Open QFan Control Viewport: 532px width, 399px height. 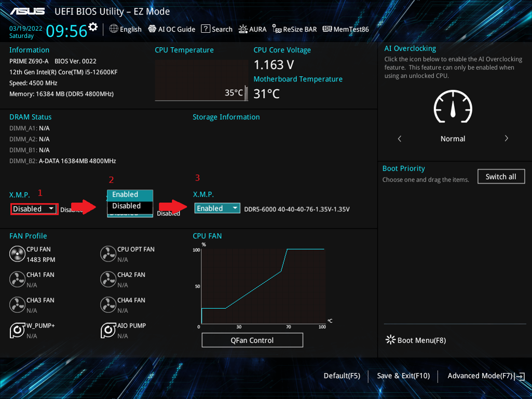[252, 340]
